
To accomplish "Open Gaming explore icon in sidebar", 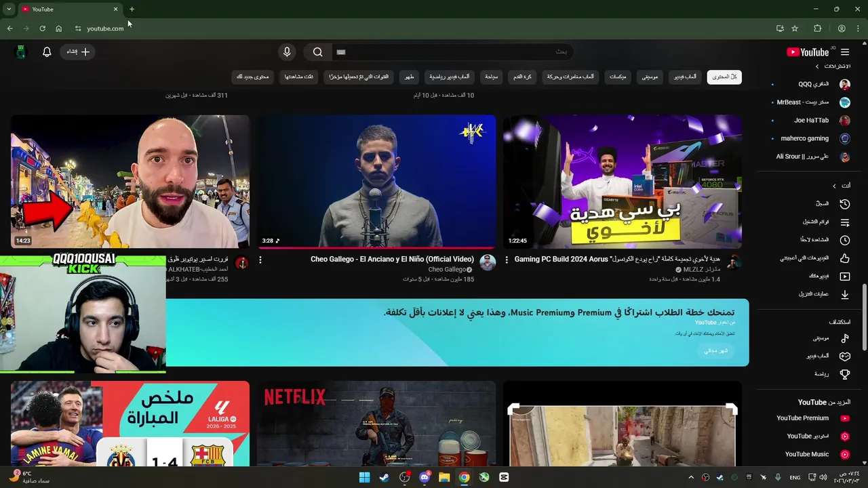I will pos(845,356).
